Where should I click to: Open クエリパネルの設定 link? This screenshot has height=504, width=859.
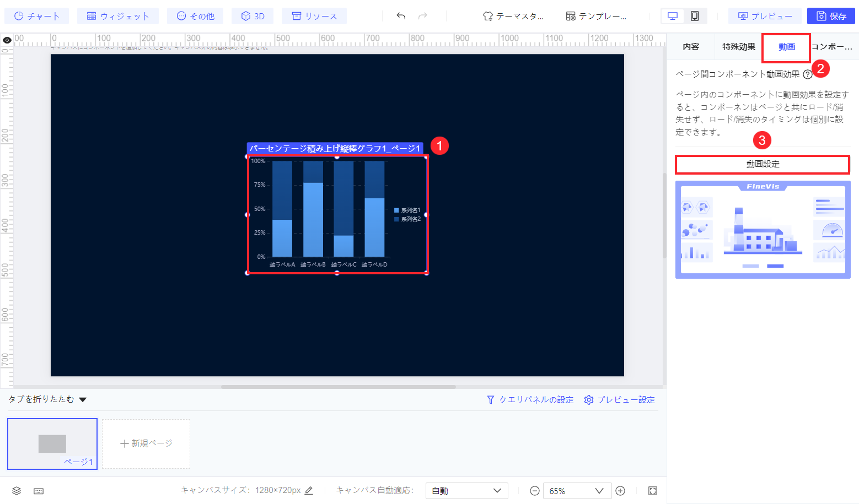coord(530,400)
